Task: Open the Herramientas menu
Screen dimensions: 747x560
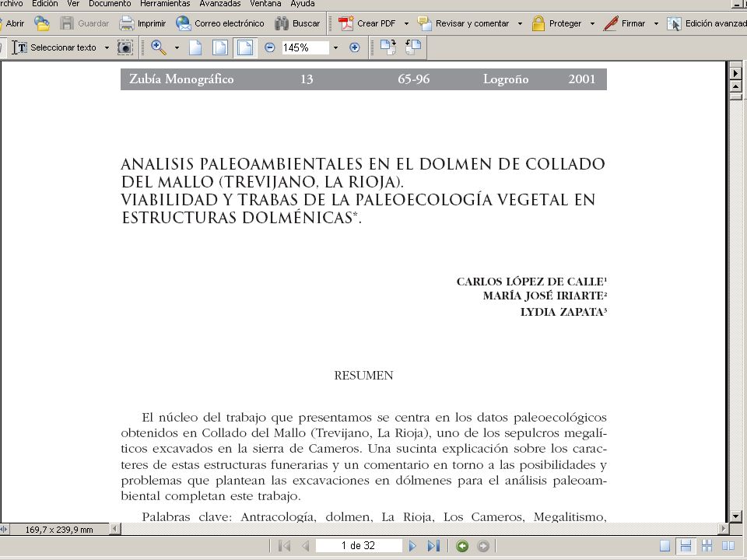Action: pyautogui.click(x=165, y=4)
